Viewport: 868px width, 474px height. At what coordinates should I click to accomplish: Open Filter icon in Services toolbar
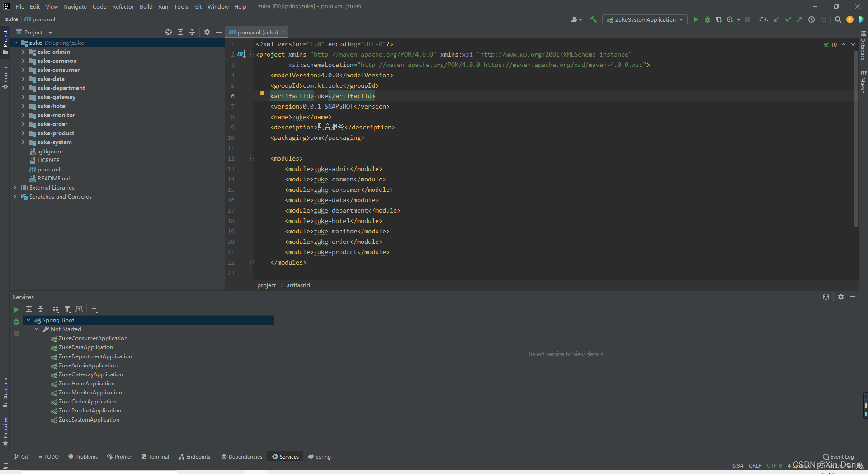[67, 309]
